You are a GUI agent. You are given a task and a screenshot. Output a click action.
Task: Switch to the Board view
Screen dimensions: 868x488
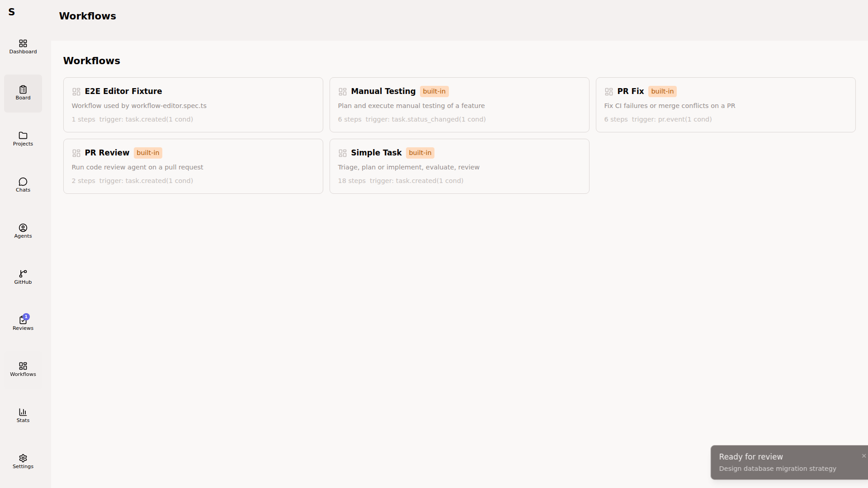(x=23, y=93)
